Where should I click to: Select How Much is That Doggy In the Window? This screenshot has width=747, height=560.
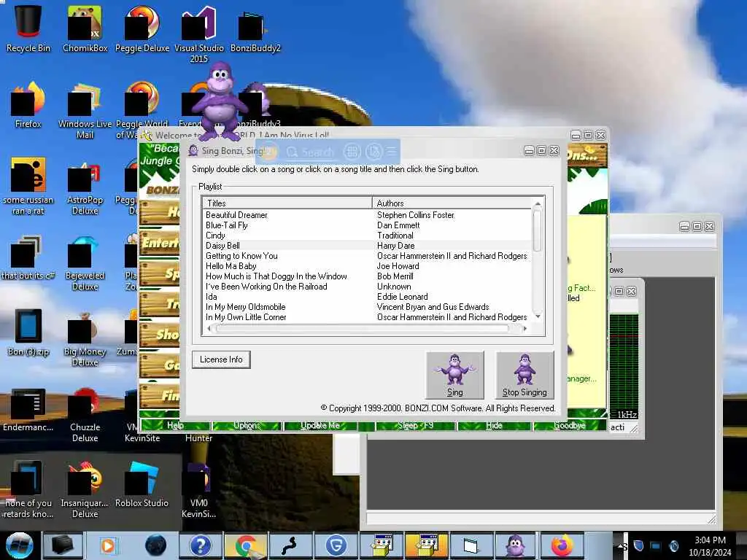coord(276,276)
